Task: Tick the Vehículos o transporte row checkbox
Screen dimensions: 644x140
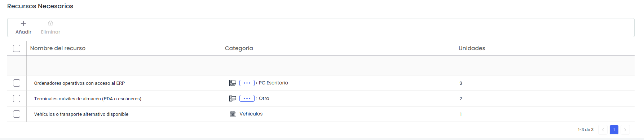Action: [17, 114]
